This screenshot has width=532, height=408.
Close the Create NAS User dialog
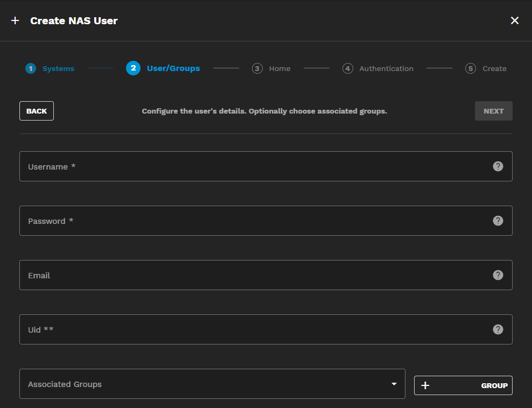(515, 20)
